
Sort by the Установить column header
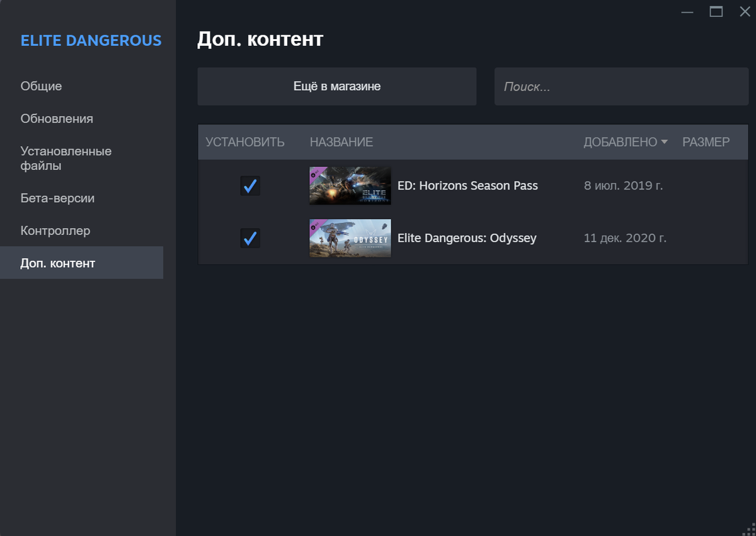[245, 142]
